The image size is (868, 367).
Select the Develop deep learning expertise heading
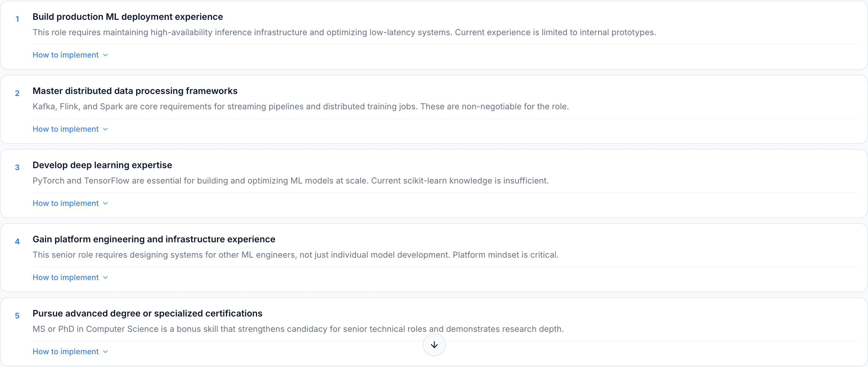coord(102,165)
